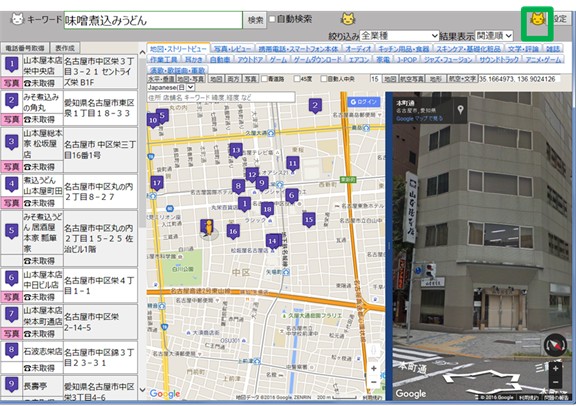Screen dimensions: 576x406
Task: Click the results list scroll-up arrow
Action: [143, 53]
